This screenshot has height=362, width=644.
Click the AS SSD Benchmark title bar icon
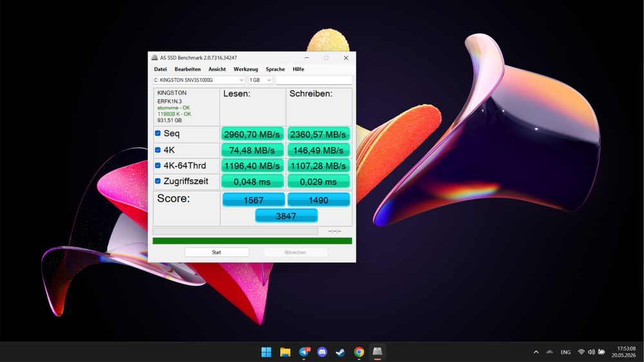(155, 58)
